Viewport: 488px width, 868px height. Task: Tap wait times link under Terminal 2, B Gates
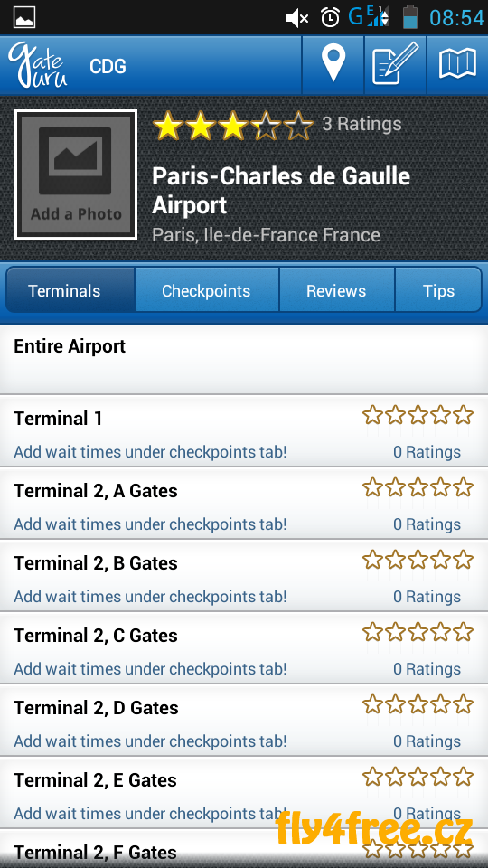151,596
